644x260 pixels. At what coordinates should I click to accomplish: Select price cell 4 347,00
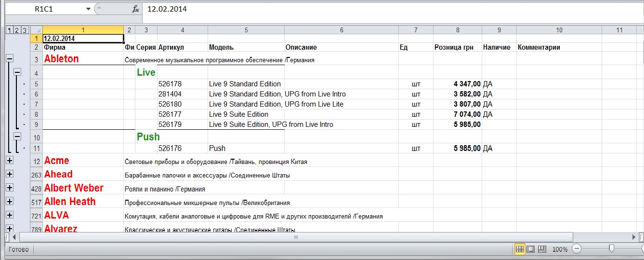tap(458, 84)
